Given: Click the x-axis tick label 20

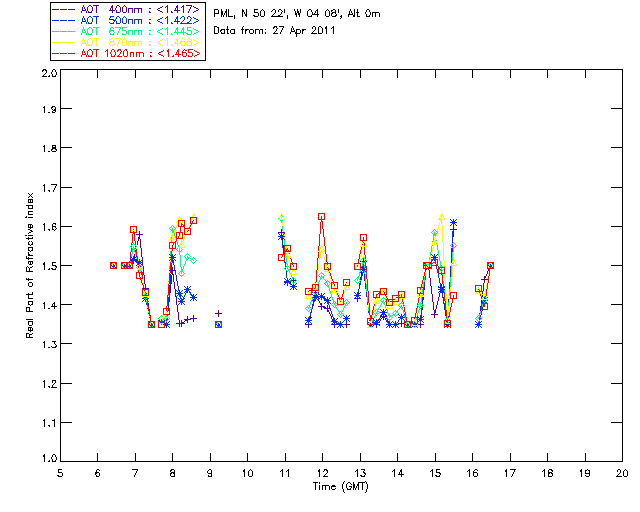Looking at the screenshot, I should [x=622, y=473].
